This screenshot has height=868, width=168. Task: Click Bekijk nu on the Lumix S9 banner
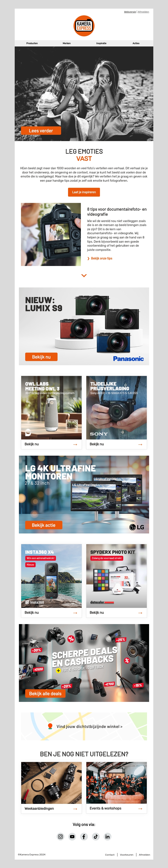[41, 357]
